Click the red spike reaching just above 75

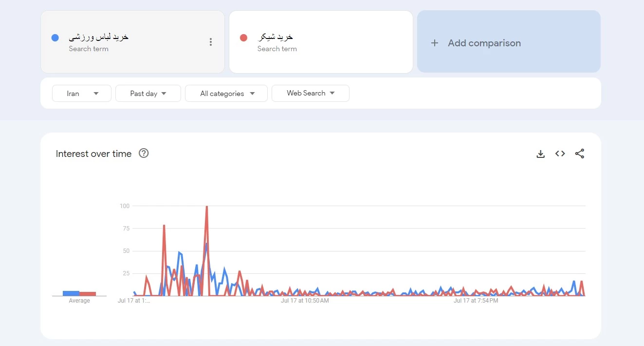click(164, 226)
